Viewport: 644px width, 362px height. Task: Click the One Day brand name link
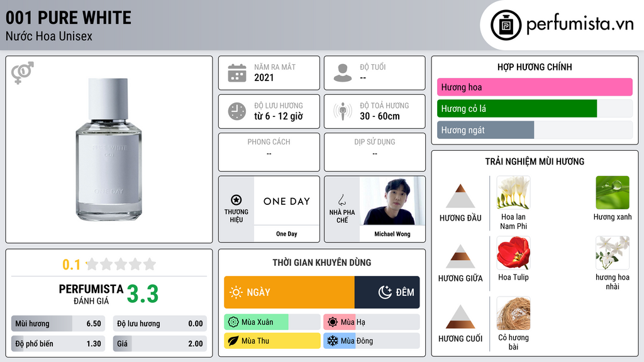click(x=287, y=234)
